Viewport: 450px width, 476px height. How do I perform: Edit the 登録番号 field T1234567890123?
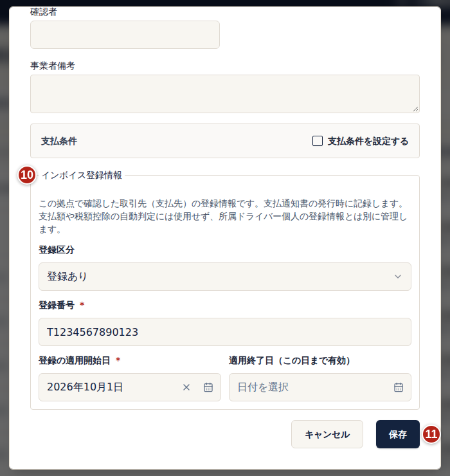pyautogui.click(x=225, y=332)
